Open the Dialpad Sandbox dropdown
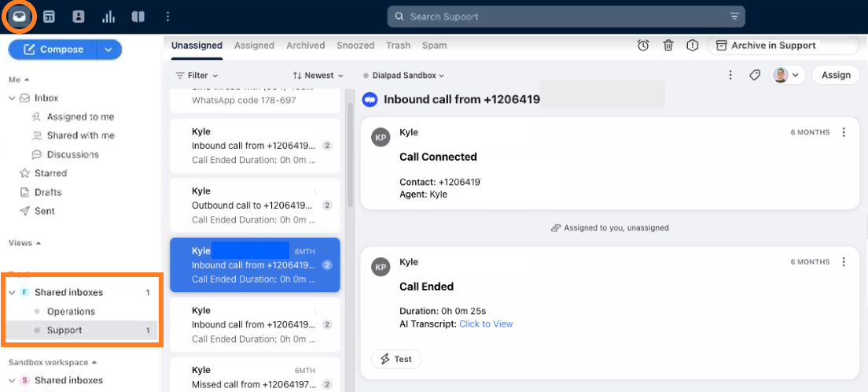Image resolution: width=868 pixels, height=392 pixels. coord(403,75)
